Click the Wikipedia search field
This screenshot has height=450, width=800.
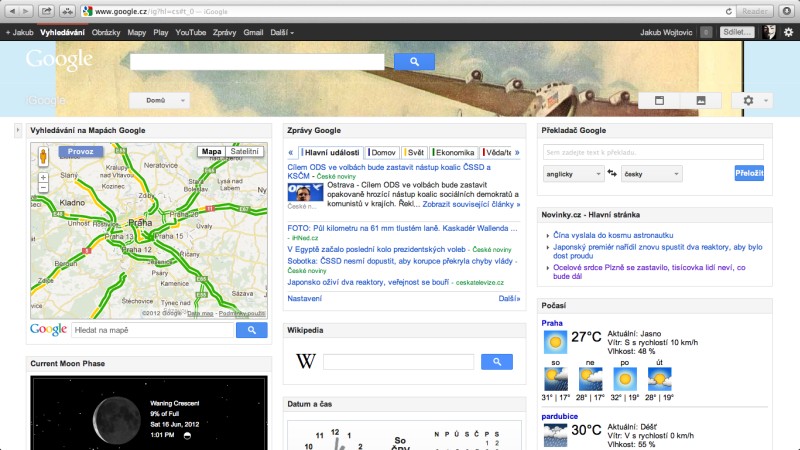pos(398,362)
